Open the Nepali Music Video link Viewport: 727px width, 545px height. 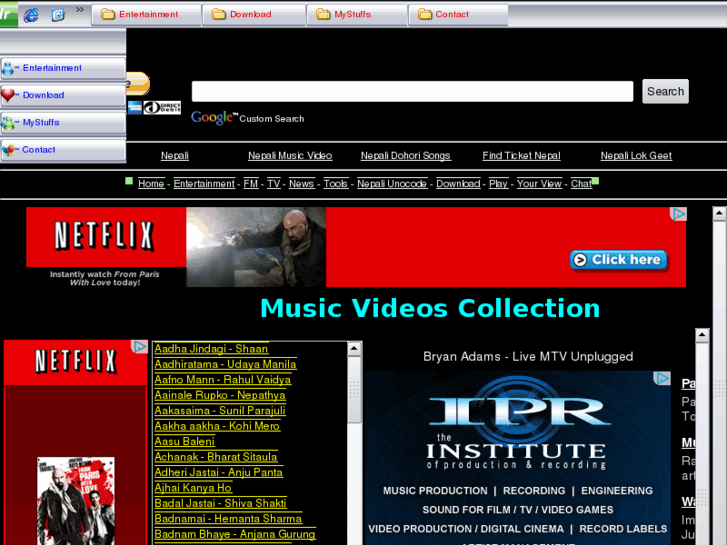pos(290,156)
